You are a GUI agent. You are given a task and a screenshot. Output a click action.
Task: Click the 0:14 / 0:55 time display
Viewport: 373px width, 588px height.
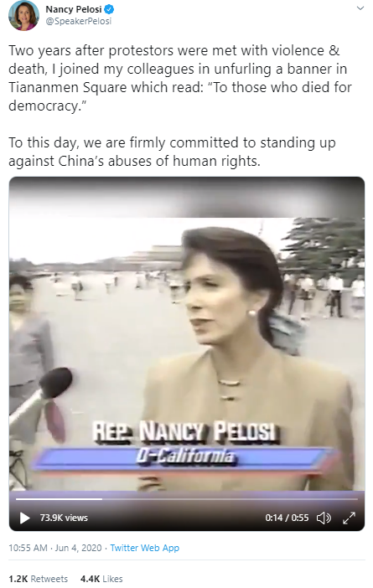[x=287, y=518]
